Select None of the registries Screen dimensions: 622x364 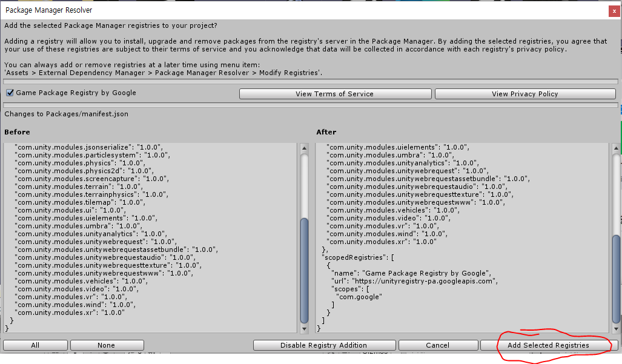tap(107, 345)
